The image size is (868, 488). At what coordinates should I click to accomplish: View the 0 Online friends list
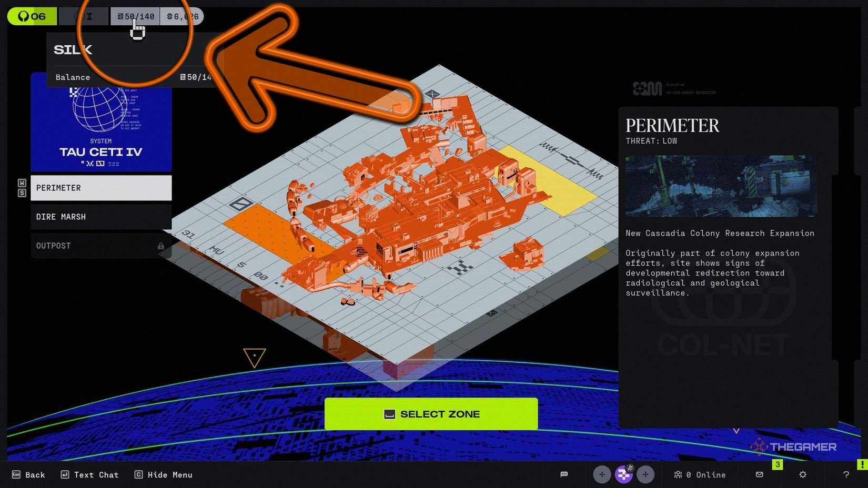tap(700, 475)
